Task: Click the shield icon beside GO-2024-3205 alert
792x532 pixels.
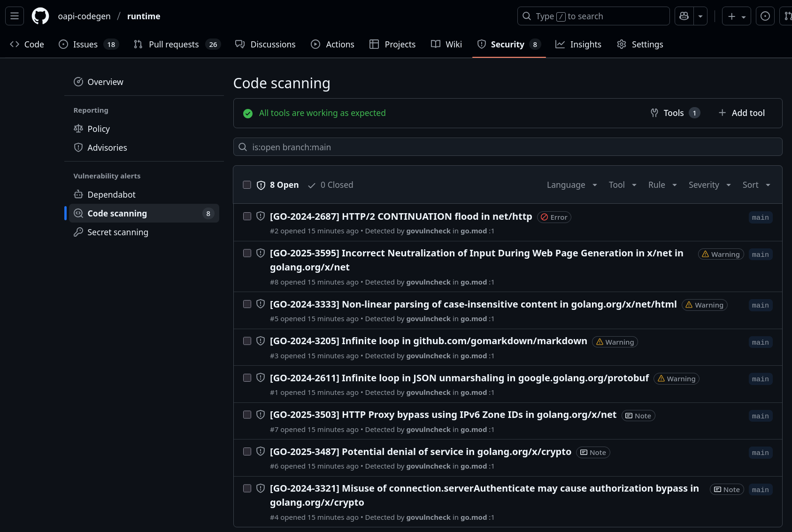Action: click(261, 341)
